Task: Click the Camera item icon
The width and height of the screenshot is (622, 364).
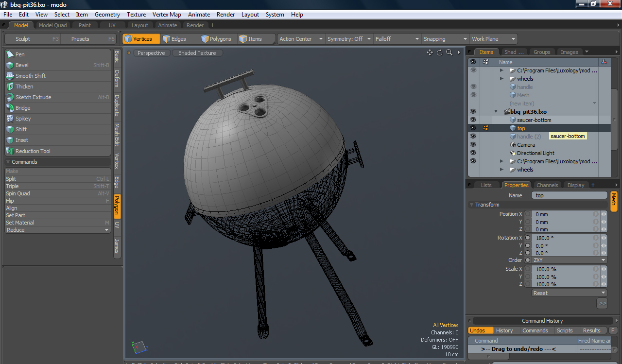Action: click(x=513, y=145)
